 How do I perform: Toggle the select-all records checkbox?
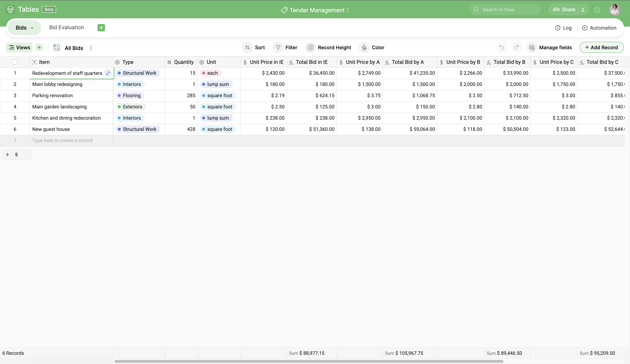tap(15, 62)
